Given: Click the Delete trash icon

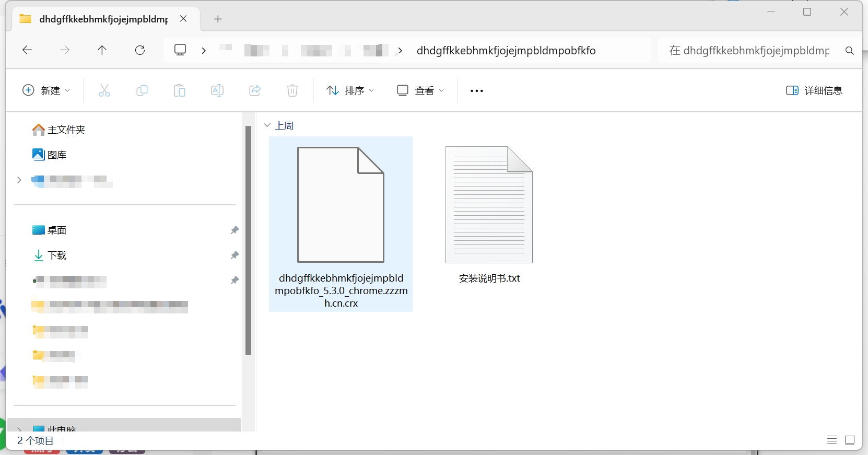Looking at the screenshot, I should click(292, 90).
